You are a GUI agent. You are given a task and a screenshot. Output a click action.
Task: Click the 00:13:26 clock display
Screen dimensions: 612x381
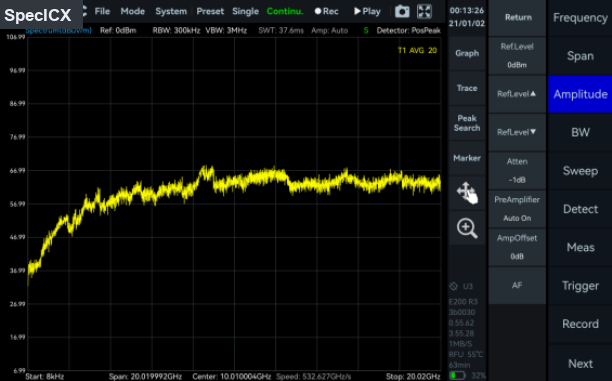[x=467, y=11]
